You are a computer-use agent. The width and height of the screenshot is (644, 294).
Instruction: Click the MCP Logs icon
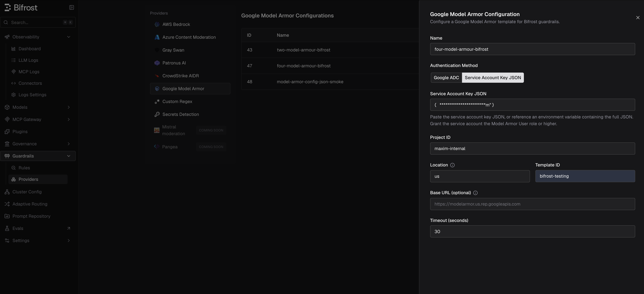pos(14,72)
